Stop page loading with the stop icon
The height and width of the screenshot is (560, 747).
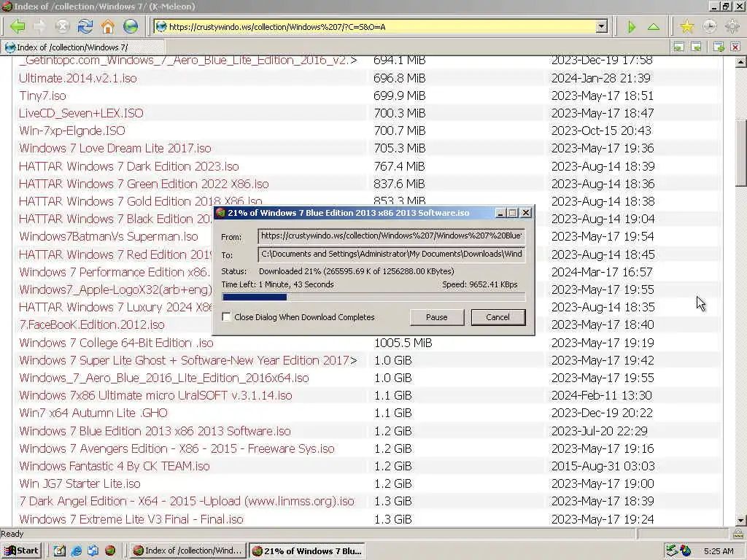coord(63,26)
